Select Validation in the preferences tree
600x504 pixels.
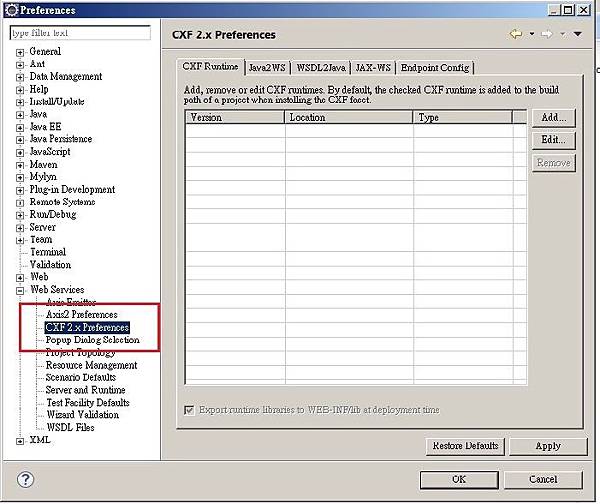[x=50, y=264]
